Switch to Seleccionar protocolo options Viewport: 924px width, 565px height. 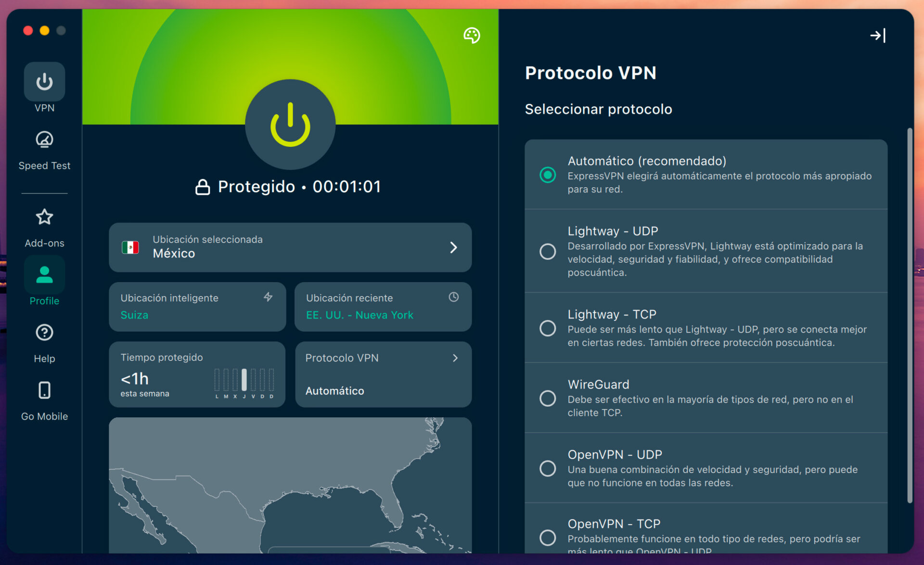point(598,109)
